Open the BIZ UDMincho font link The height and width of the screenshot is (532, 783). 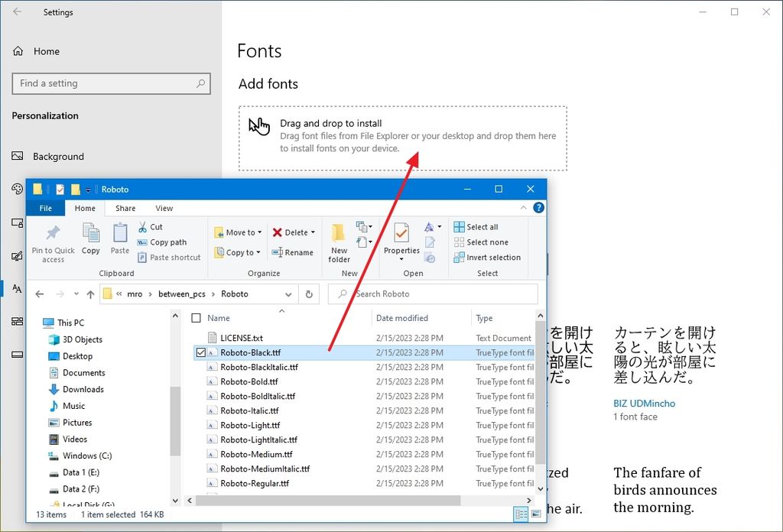click(643, 403)
